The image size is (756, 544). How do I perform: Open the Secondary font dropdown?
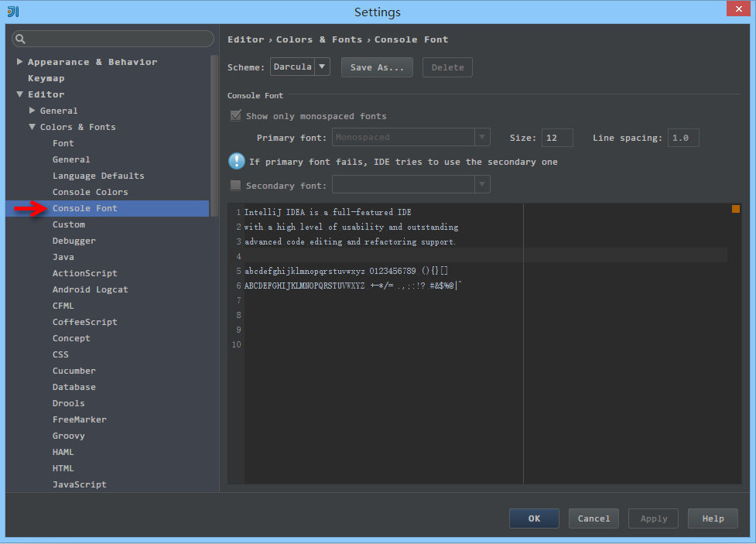click(x=481, y=184)
